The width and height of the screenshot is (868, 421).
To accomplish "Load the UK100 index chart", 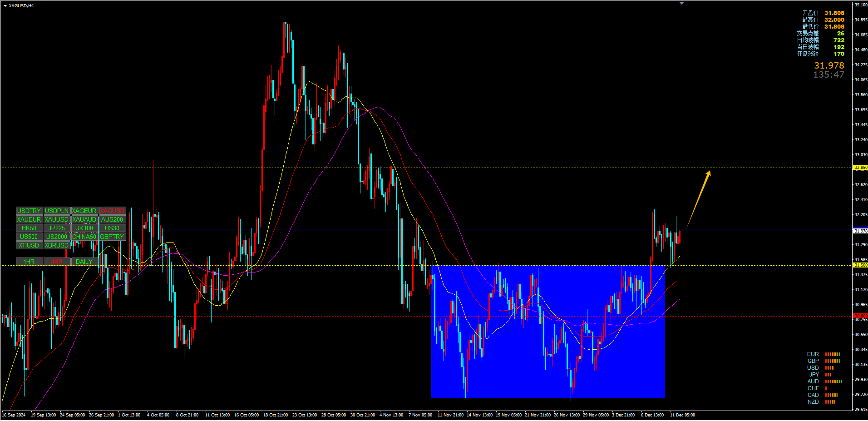I will click(84, 228).
